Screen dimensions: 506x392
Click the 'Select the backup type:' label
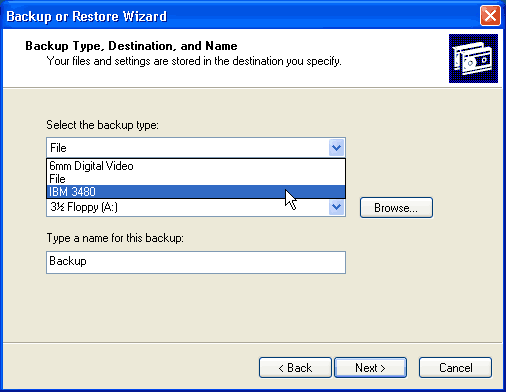click(102, 125)
